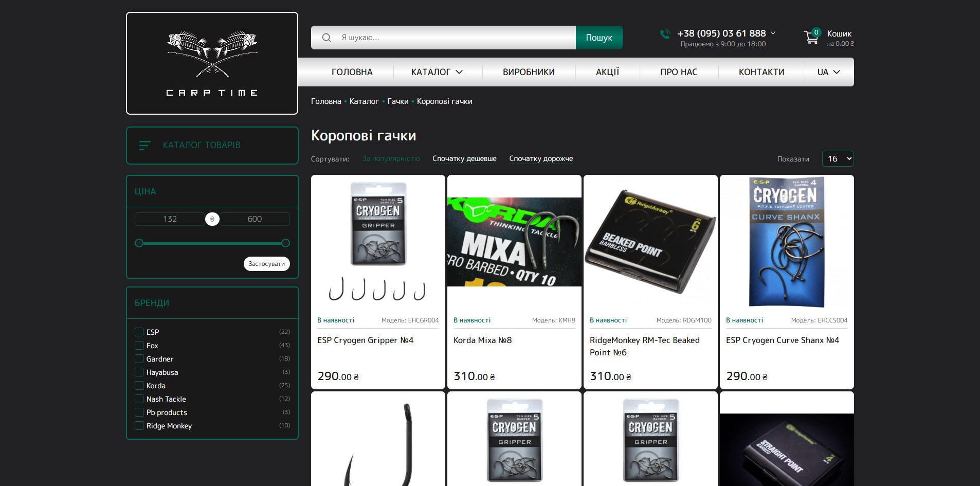Open the КОНТАКТИ menu item
Image resolution: width=980 pixels, height=486 pixels.
(761, 72)
